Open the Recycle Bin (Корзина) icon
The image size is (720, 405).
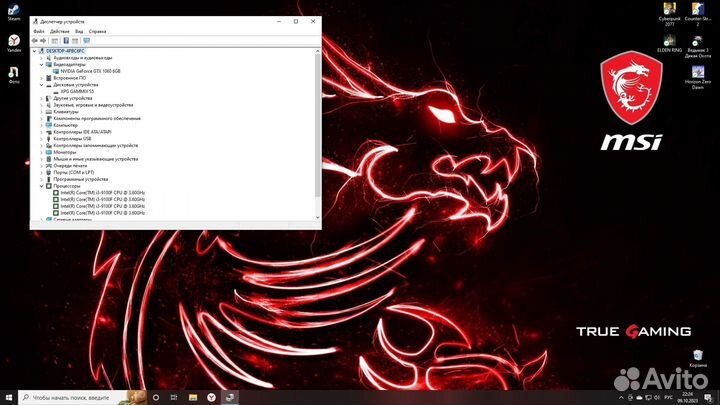click(697, 355)
